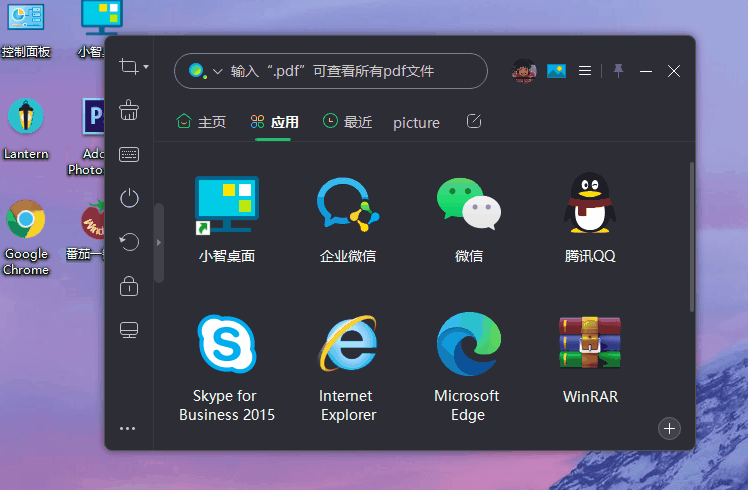Image resolution: width=748 pixels, height=490 pixels.
Task: Click the show desktop monitor icon
Action: (129, 330)
